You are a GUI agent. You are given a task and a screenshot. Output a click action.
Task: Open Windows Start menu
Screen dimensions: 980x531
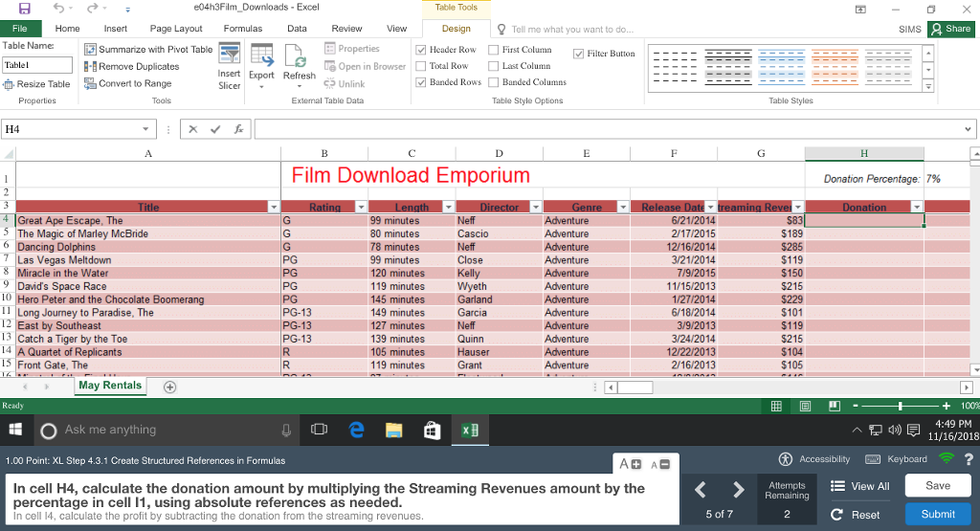pyautogui.click(x=15, y=430)
